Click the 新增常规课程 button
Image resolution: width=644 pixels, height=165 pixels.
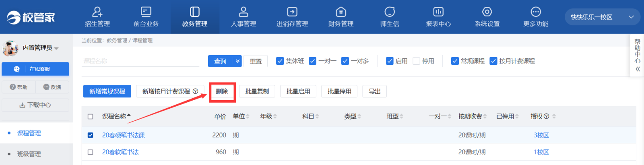107,91
